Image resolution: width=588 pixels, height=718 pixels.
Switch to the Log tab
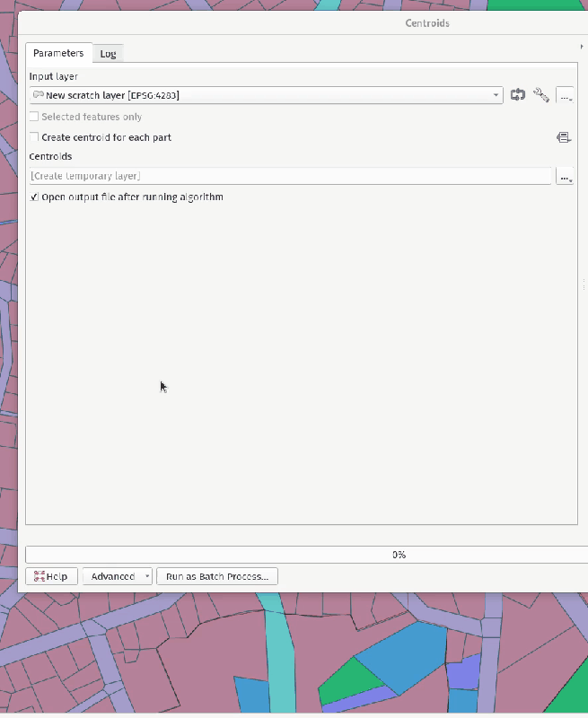pyautogui.click(x=108, y=54)
